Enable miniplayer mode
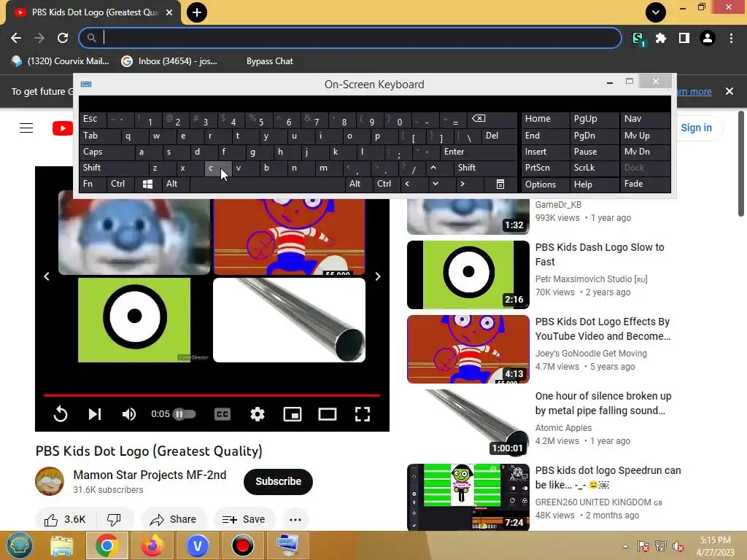 tap(292, 414)
